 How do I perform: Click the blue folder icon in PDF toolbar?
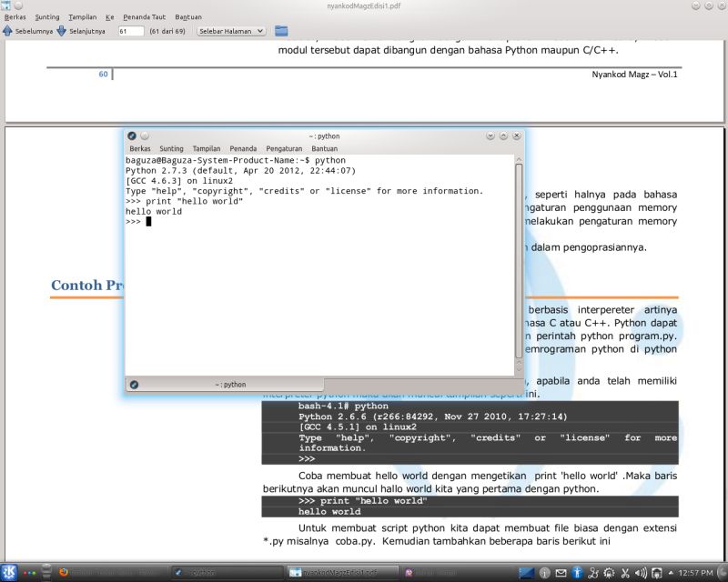(x=281, y=31)
